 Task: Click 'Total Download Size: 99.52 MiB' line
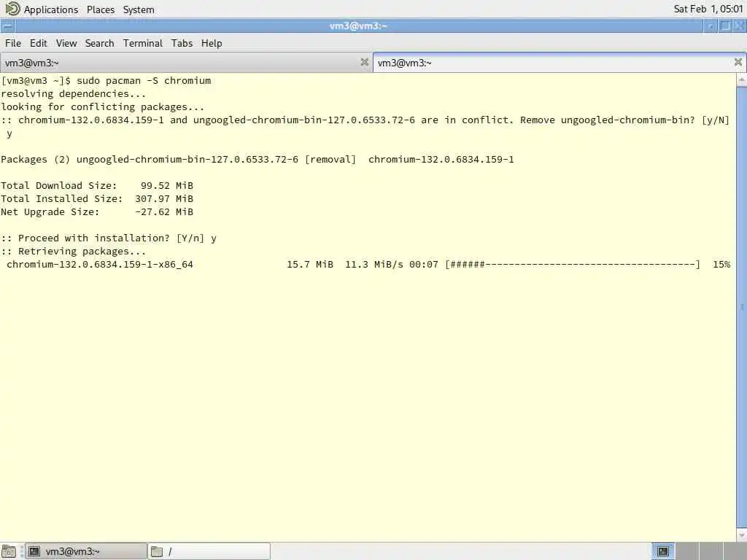coord(97,186)
